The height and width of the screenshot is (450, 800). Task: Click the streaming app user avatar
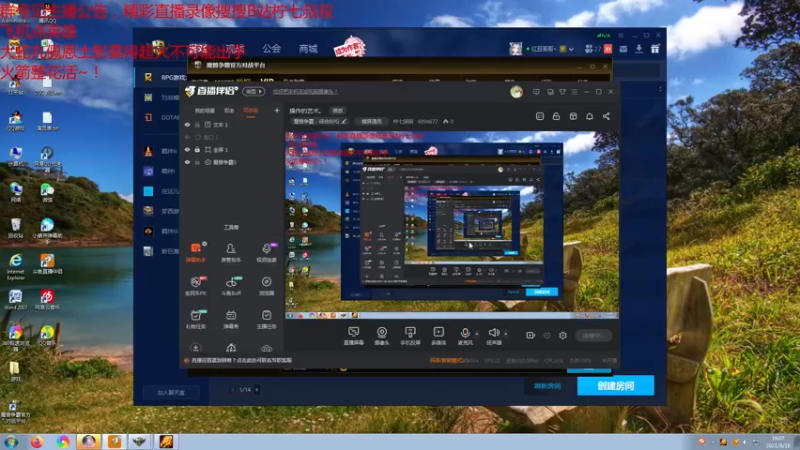pyautogui.click(x=516, y=92)
